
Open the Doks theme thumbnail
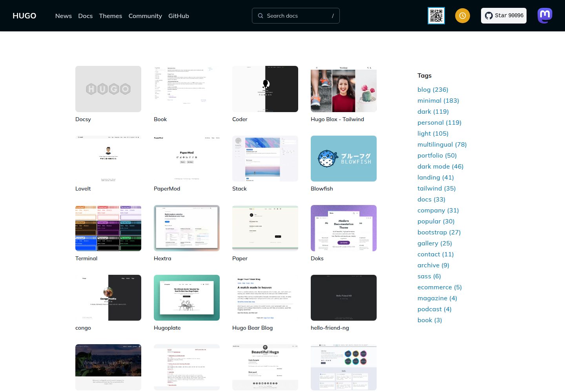(344, 228)
